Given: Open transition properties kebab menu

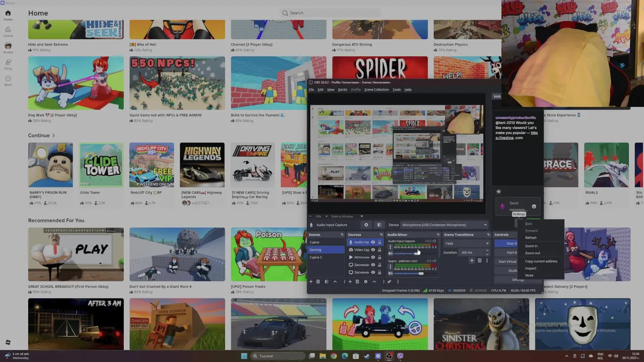Looking at the screenshot, I should point(487,260).
